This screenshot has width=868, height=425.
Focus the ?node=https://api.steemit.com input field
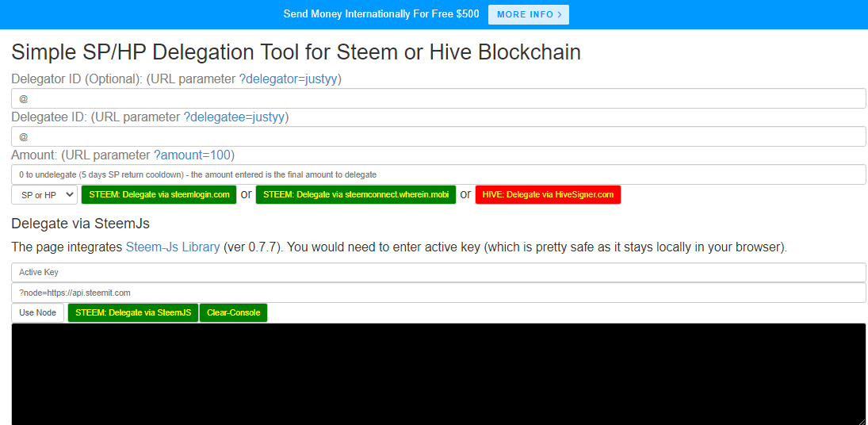pyautogui.click(x=438, y=293)
